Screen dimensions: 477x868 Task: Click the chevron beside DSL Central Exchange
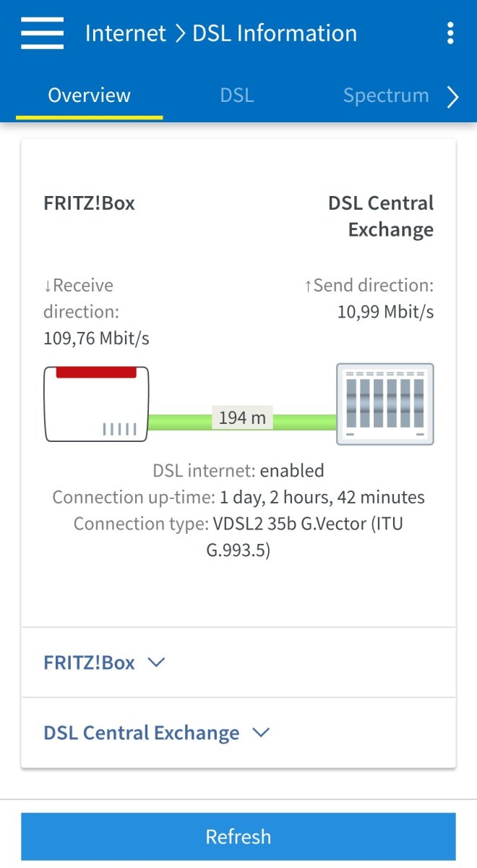point(261,733)
